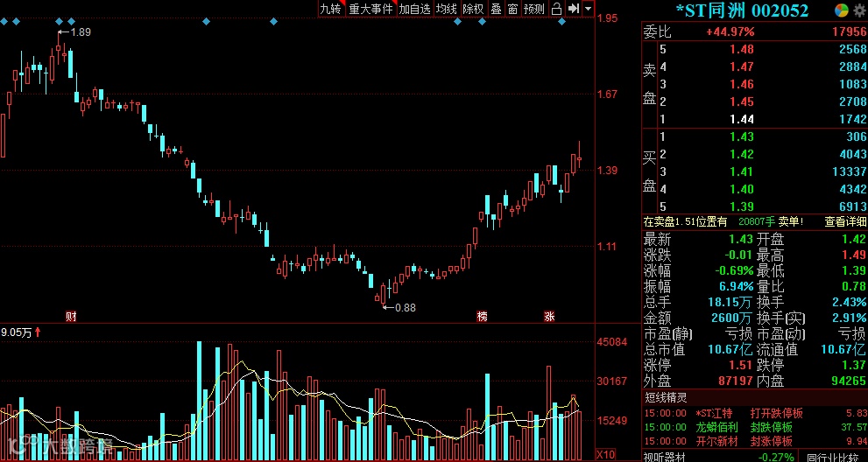Click sell level 1 price 1.44
The width and height of the screenshot is (868, 462).
point(741,119)
